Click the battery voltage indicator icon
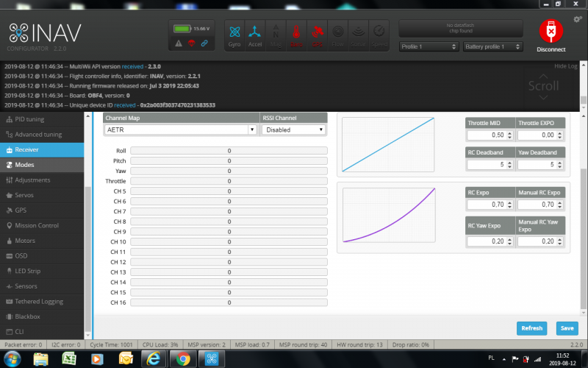 (182, 29)
